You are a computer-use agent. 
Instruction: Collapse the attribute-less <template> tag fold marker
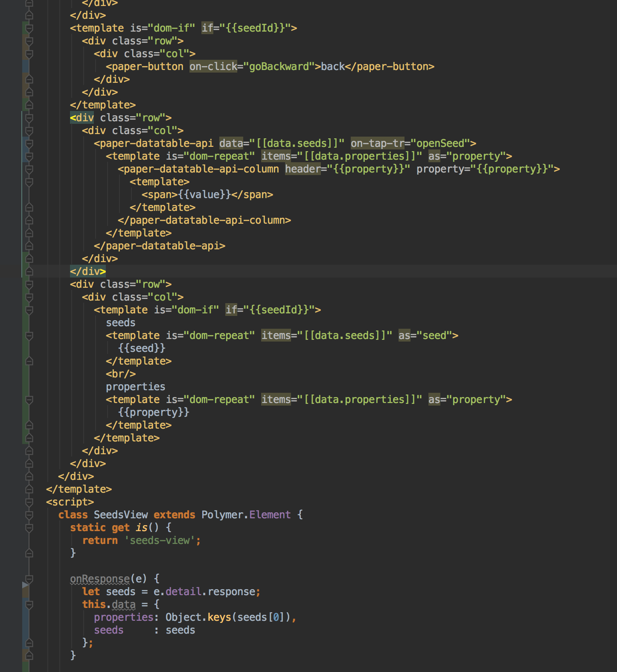(29, 182)
